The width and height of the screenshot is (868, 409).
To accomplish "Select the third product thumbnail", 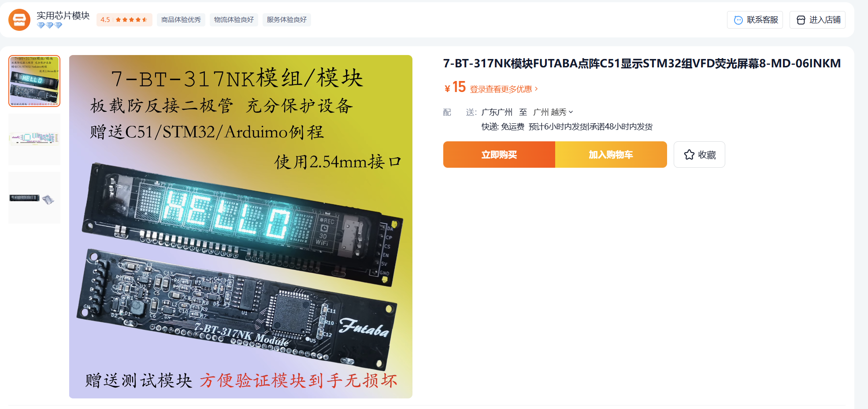I will pyautogui.click(x=34, y=198).
